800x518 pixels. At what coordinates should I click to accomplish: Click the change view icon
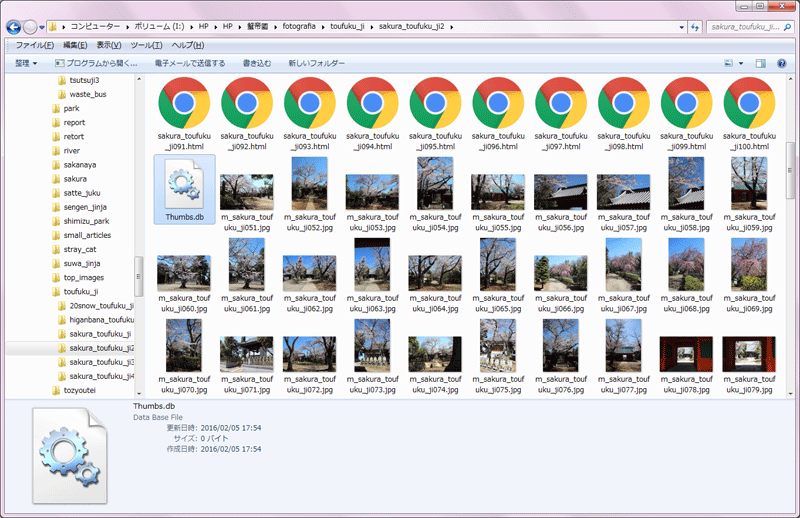coord(729,63)
